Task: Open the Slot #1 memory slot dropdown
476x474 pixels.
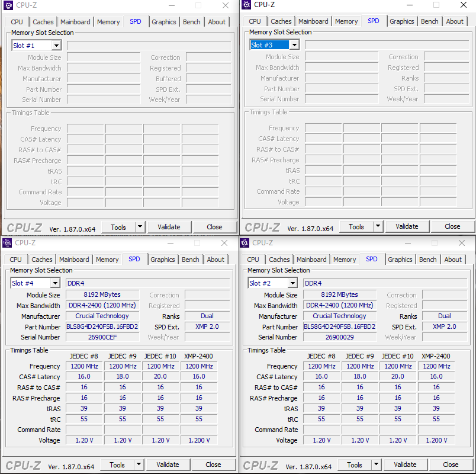Action: coord(56,46)
